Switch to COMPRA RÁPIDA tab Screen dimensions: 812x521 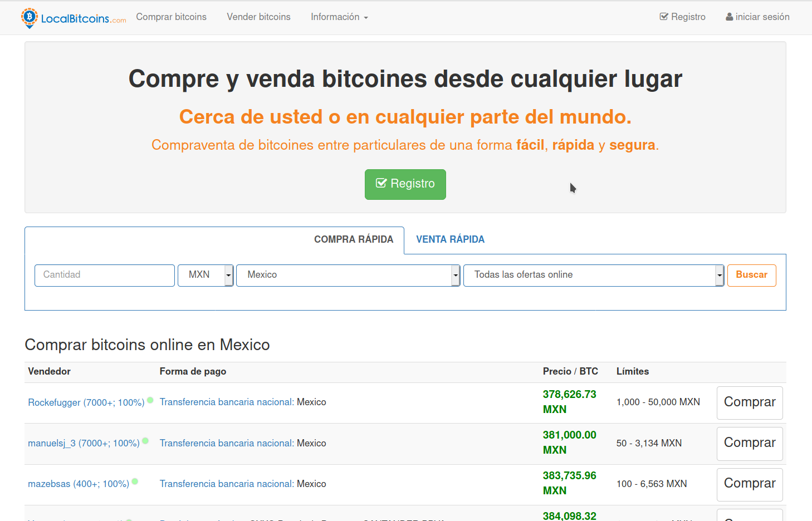click(x=354, y=239)
